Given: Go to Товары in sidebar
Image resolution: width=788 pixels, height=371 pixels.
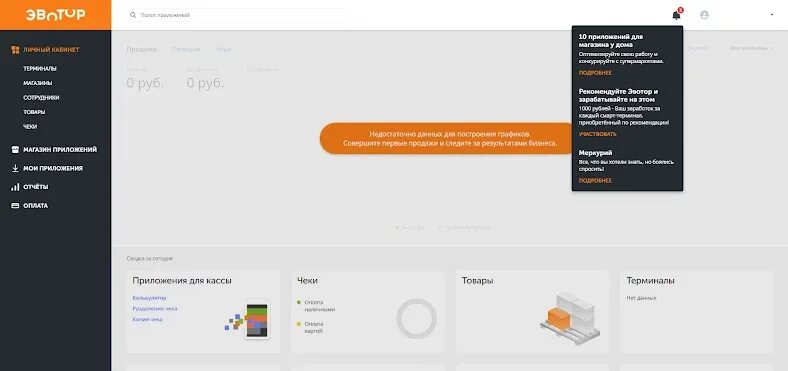Looking at the screenshot, I should tap(34, 112).
